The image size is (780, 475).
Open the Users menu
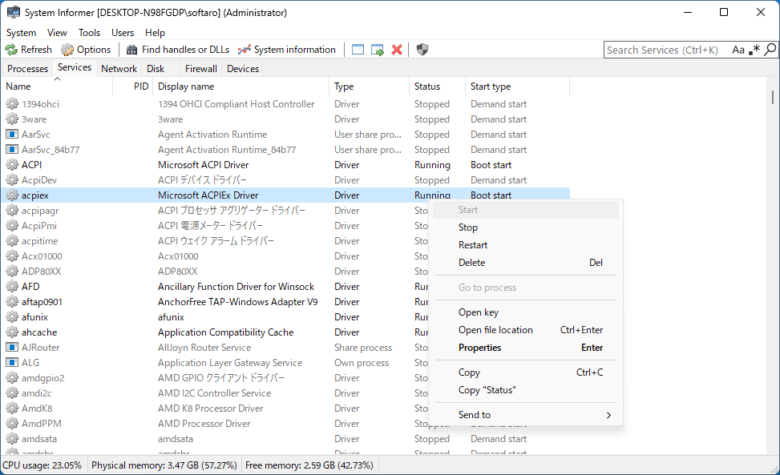pyautogui.click(x=122, y=33)
